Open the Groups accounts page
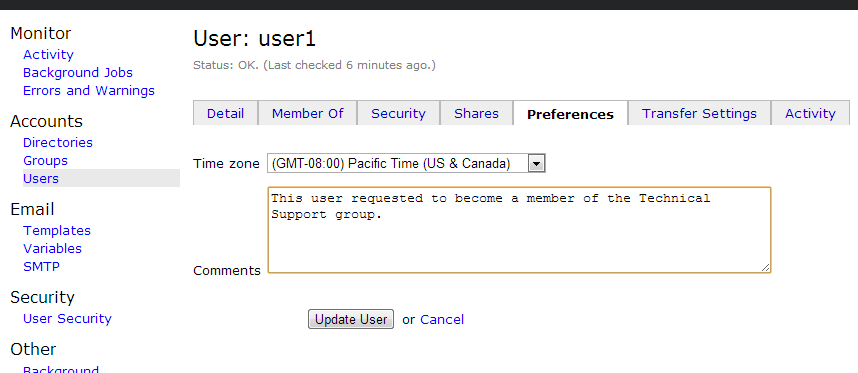This screenshot has height=373, width=858. [45, 161]
